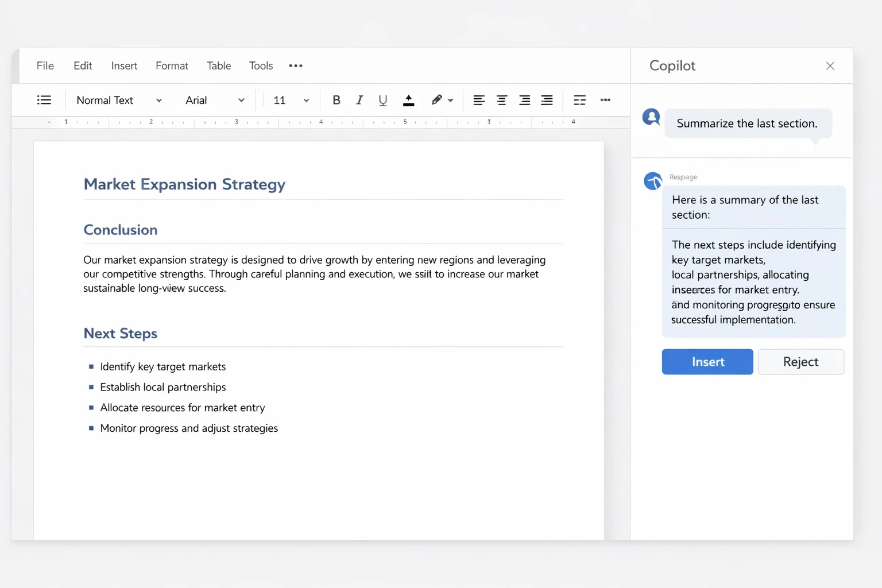Click 'Here is a summary of the last section' text
Viewport: 882px width, 588px height.
click(x=745, y=207)
